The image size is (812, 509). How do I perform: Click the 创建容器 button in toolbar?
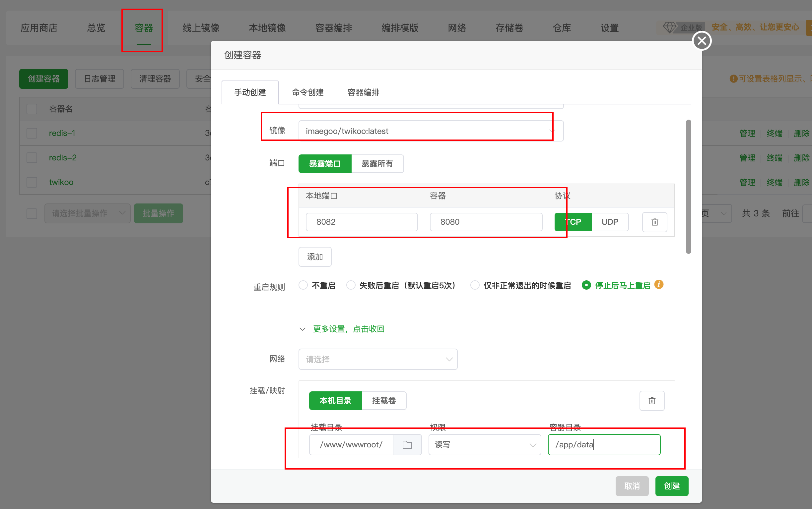43,79
